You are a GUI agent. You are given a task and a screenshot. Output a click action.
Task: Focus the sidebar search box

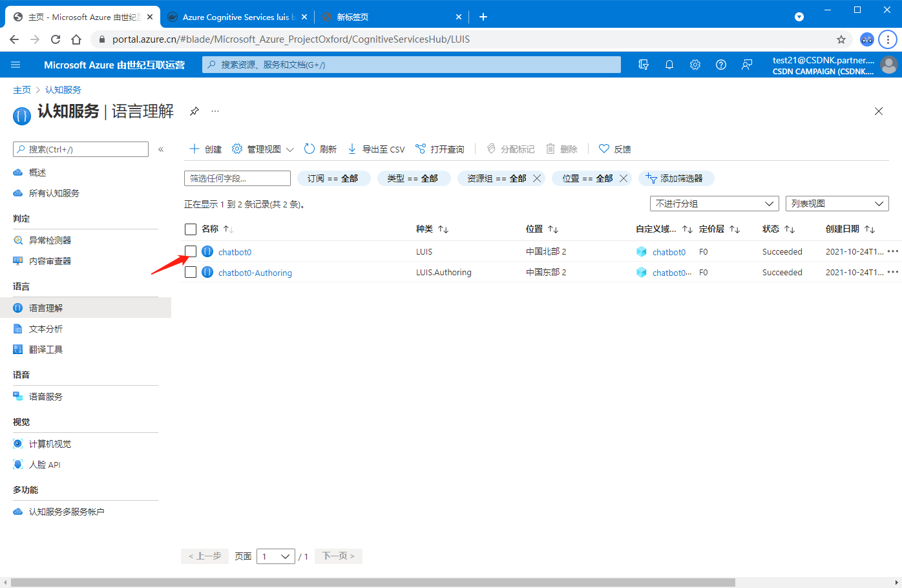81,149
